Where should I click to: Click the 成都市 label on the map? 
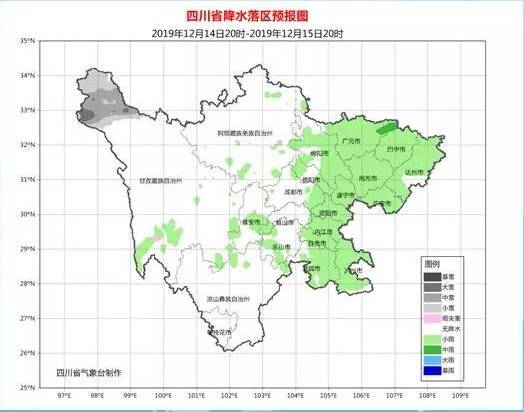(x=293, y=192)
